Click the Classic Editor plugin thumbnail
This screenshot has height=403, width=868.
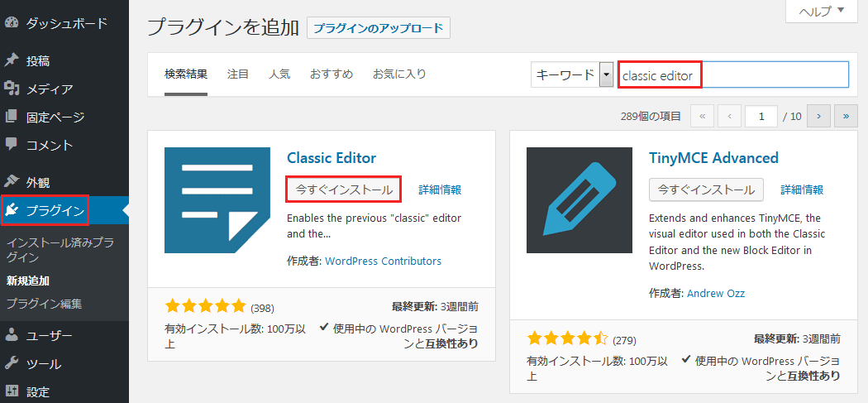217,200
